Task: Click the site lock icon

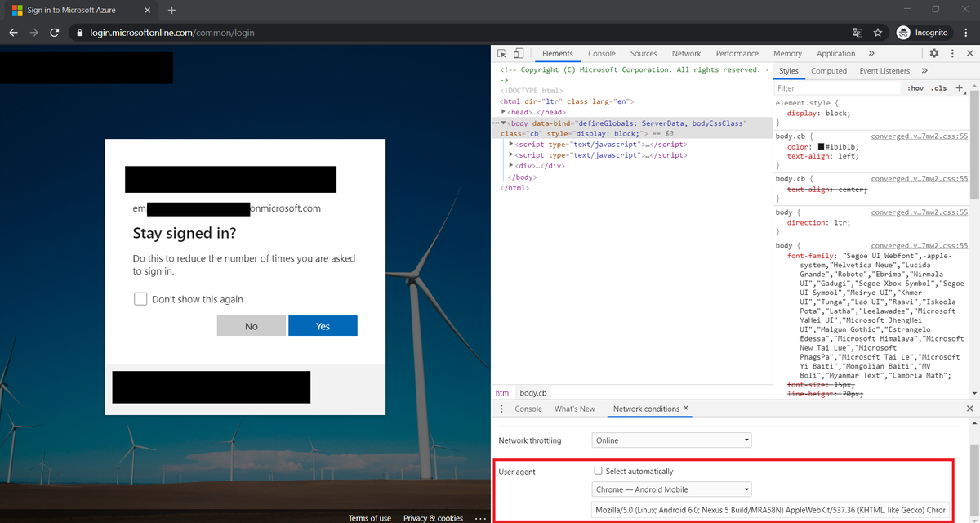Action: [79, 33]
